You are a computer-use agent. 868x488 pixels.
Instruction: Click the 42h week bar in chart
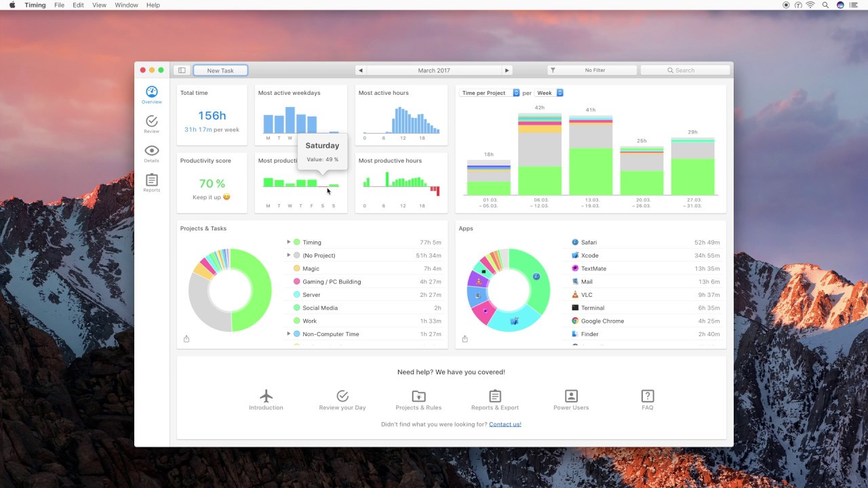pyautogui.click(x=540, y=155)
